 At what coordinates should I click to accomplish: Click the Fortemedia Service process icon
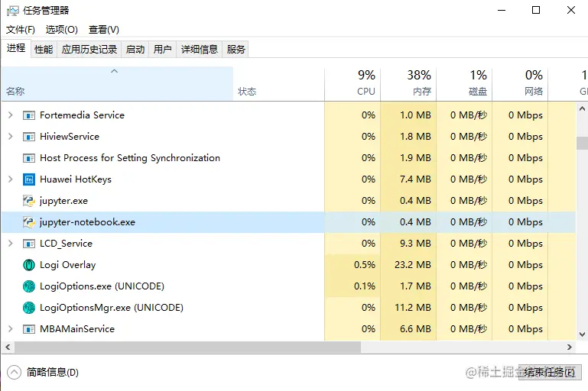pos(29,115)
